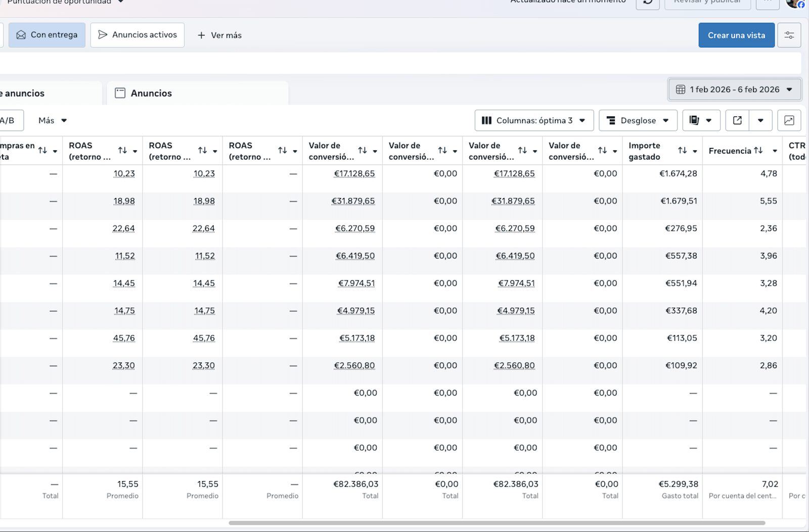The height and width of the screenshot is (532, 809).
Task: Click the empty search filter bar
Action: [x=400, y=63]
